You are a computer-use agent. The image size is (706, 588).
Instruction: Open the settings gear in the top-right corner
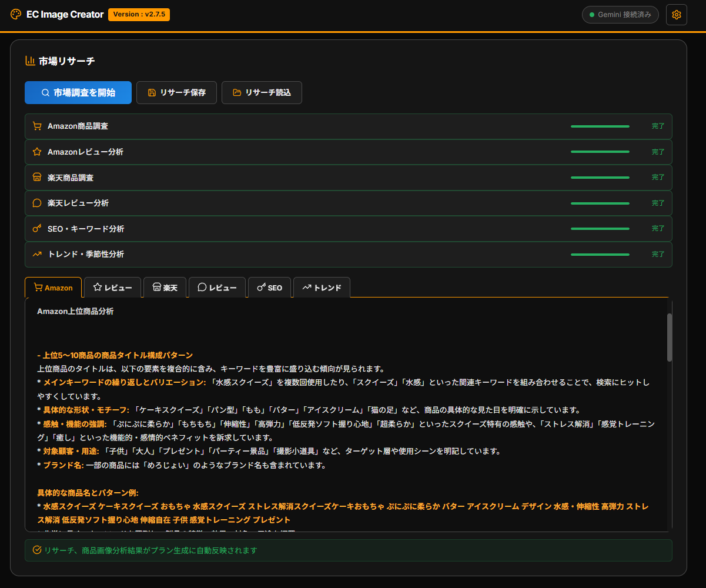pos(676,15)
